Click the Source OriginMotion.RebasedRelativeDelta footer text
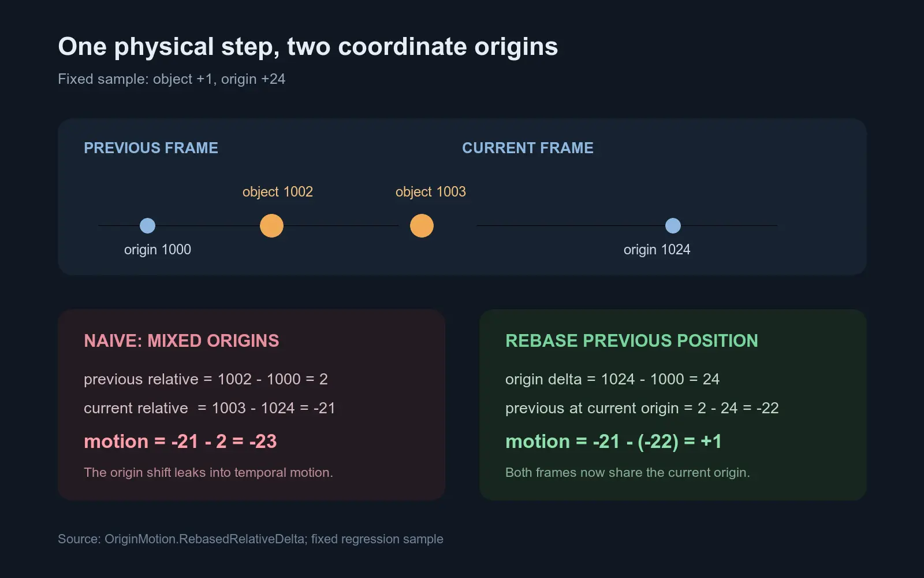 point(251,539)
